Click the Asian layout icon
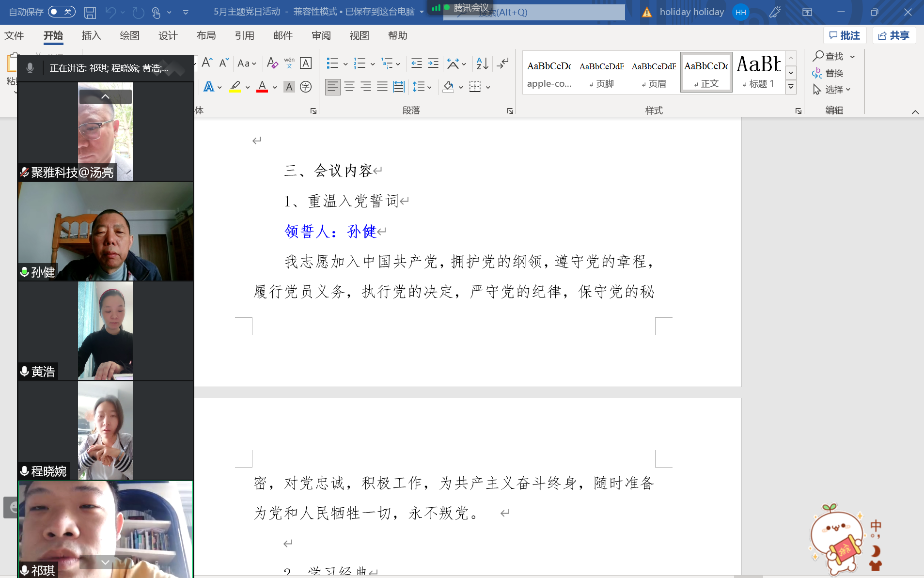Image resolution: width=924 pixels, height=578 pixels. coord(453,63)
